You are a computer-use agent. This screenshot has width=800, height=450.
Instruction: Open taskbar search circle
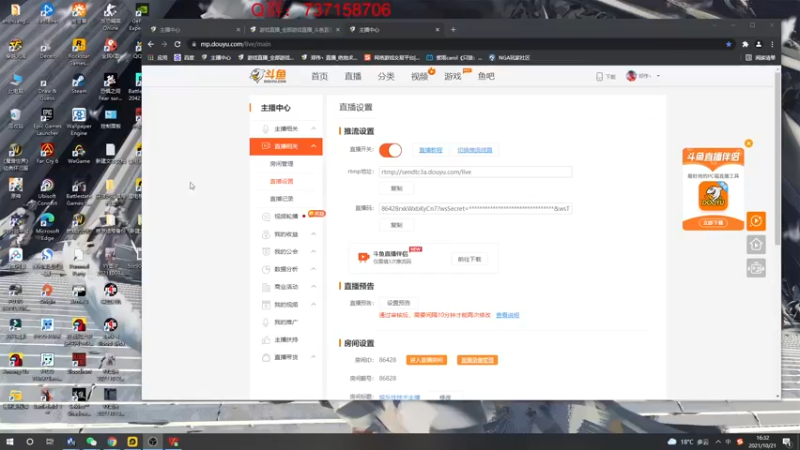[x=30, y=441]
